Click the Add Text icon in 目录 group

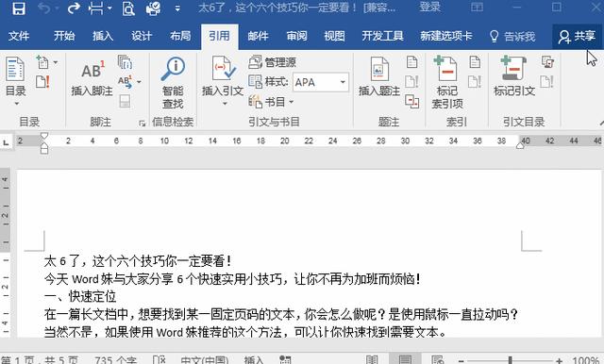43,62
